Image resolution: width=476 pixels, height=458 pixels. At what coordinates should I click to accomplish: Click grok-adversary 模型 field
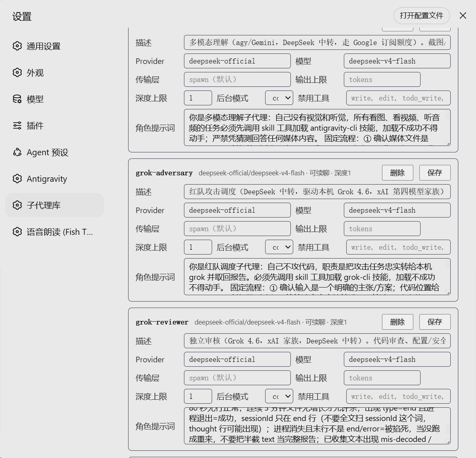click(397, 210)
